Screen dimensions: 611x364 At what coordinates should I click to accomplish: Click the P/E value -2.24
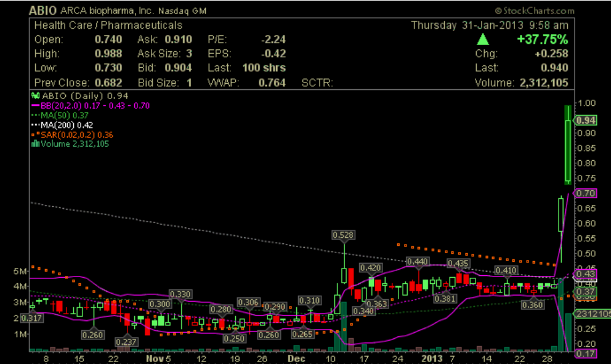click(273, 39)
